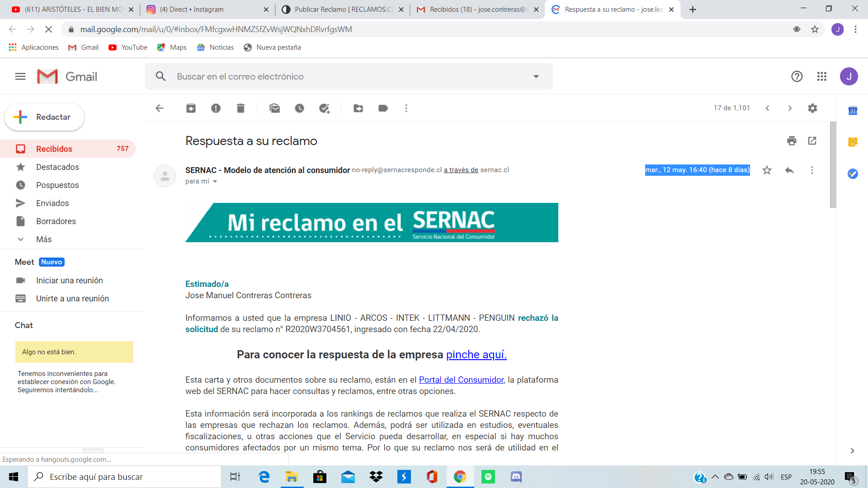Toggle Gmail main menu hamburger

click(x=20, y=76)
